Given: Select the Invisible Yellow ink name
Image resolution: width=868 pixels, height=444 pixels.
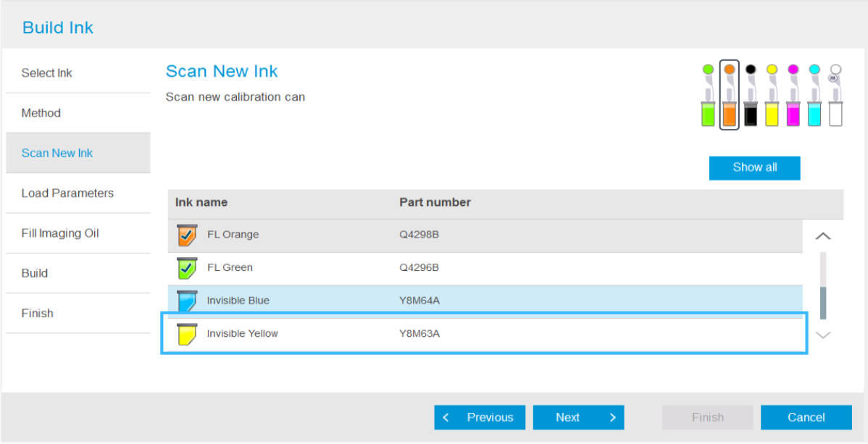Looking at the screenshot, I should [243, 334].
